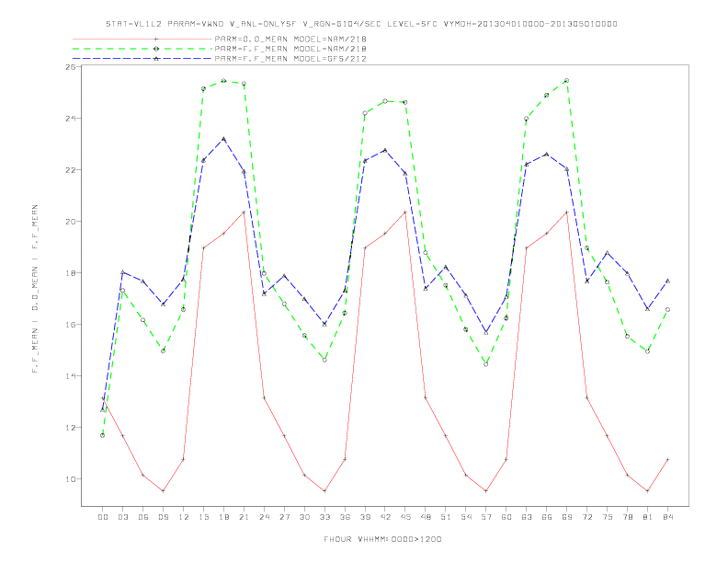The height and width of the screenshot is (563, 728).
Task: Click x-axis tick label 06
Action: 143,517
